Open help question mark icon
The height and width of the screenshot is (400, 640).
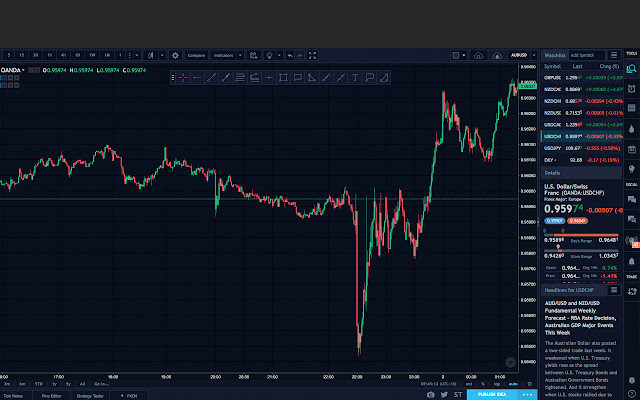[x=631, y=393]
